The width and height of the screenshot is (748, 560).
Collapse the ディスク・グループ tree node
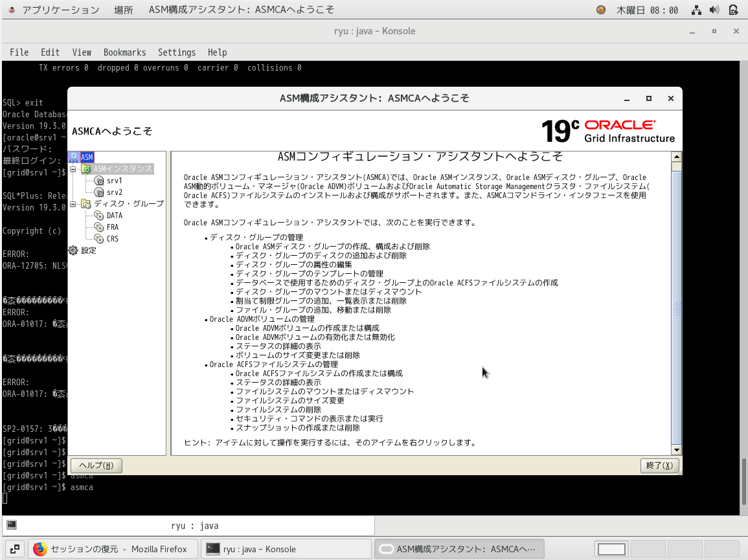[x=73, y=204]
